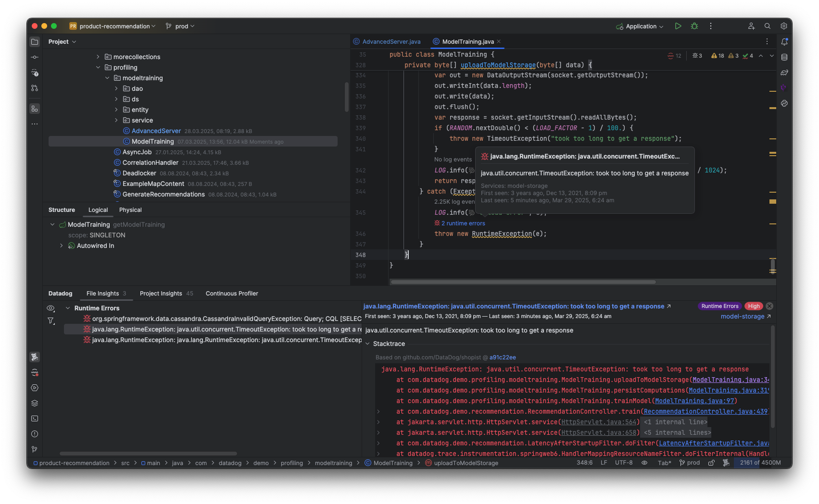Image resolution: width=819 pixels, height=504 pixels.
Task: Open the Git tool window icon
Action: (35, 449)
